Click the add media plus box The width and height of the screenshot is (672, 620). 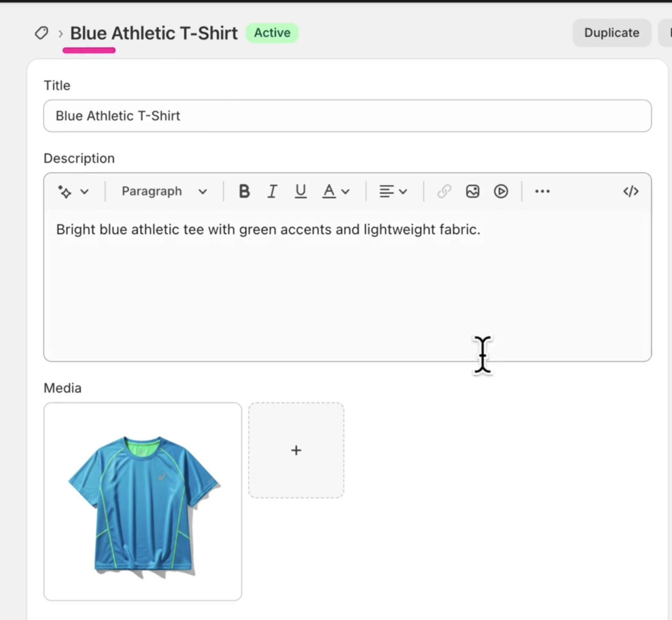pyautogui.click(x=296, y=450)
